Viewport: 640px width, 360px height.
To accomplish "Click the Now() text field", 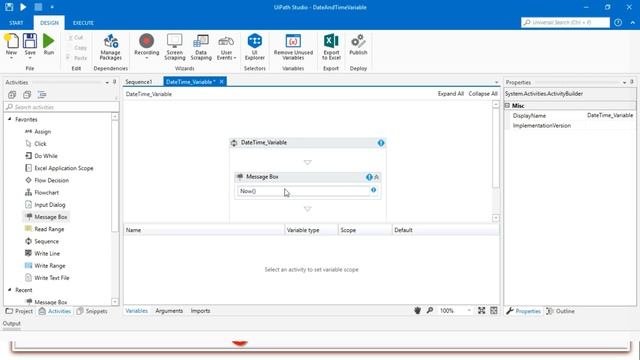I will click(x=303, y=191).
